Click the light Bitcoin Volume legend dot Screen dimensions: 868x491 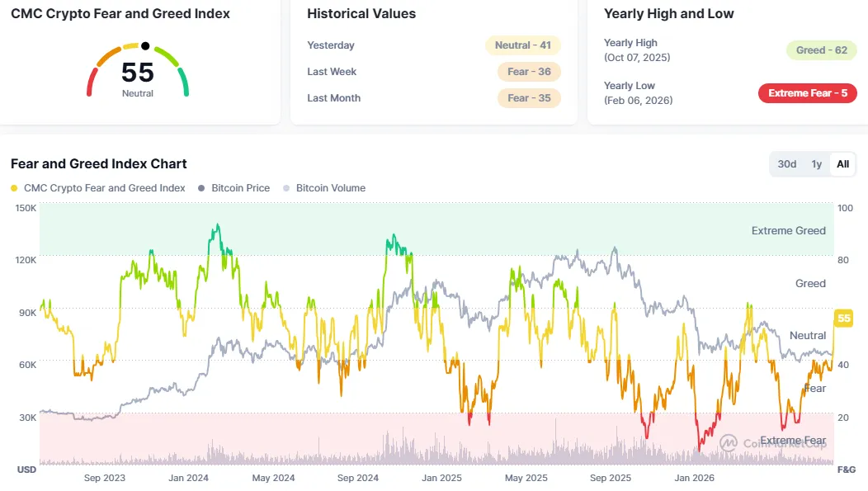(x=286, y=188)
